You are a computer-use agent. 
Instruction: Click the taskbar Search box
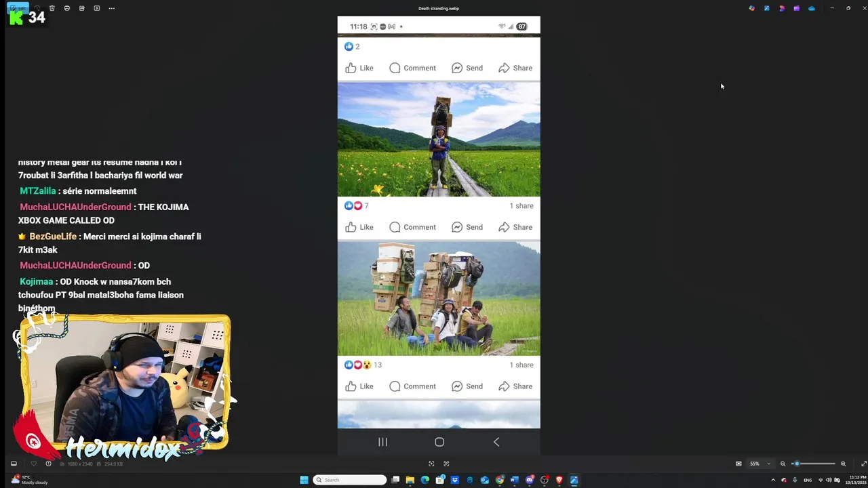[x=350, y=480]
